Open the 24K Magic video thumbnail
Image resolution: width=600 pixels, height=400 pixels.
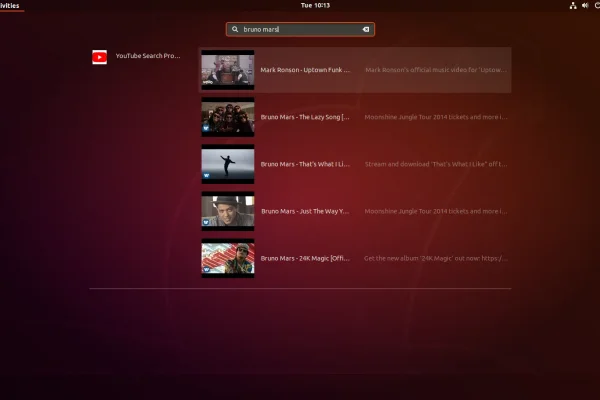pyautogui.click(x=228, y=258)
